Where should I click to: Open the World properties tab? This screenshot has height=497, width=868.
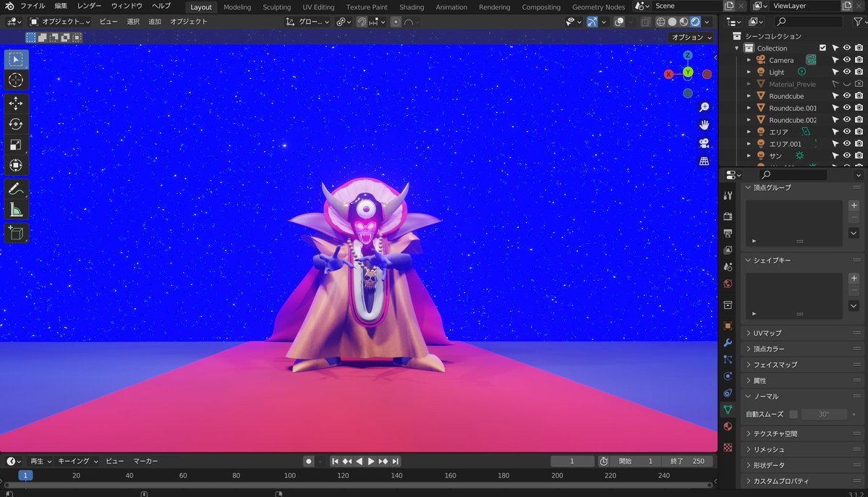tap(728, 284)
